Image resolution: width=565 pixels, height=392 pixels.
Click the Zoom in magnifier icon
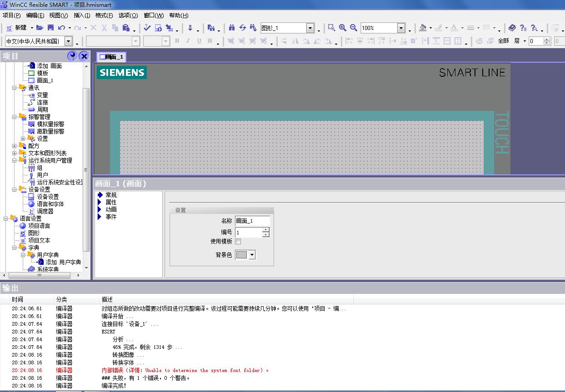click(x=343, y=28)
